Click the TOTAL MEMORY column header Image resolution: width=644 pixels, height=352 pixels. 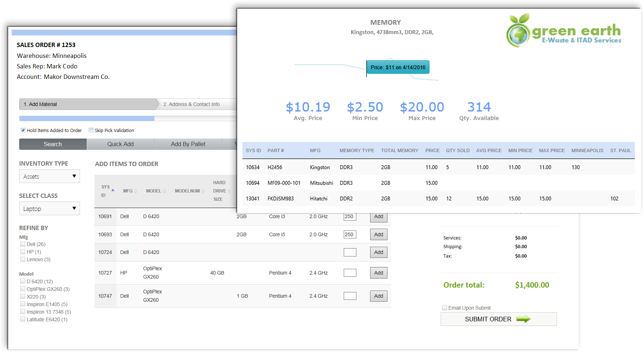point(399,150)
